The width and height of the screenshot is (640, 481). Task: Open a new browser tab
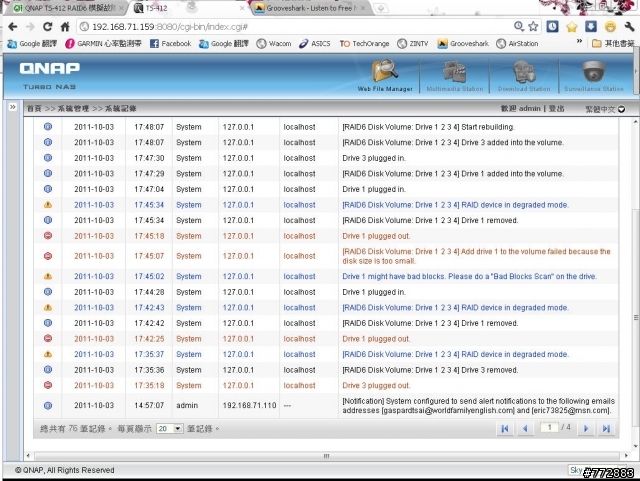point(380,8)
